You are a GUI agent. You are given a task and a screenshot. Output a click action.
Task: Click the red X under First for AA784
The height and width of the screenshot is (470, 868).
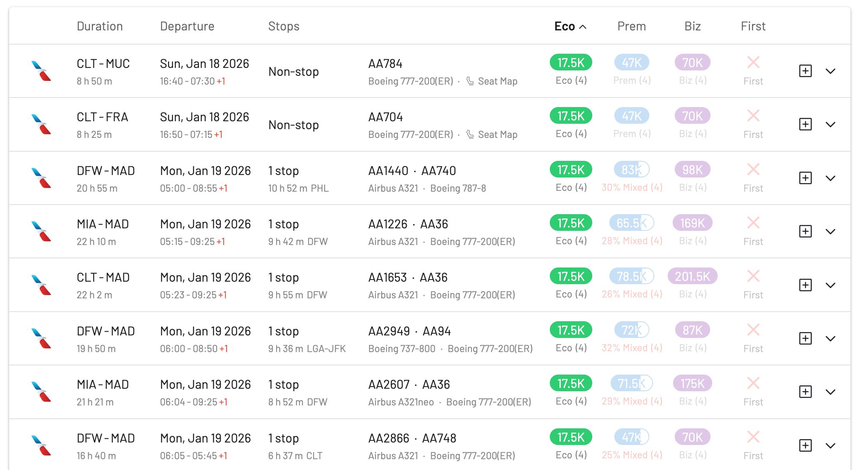click(753, 62)
